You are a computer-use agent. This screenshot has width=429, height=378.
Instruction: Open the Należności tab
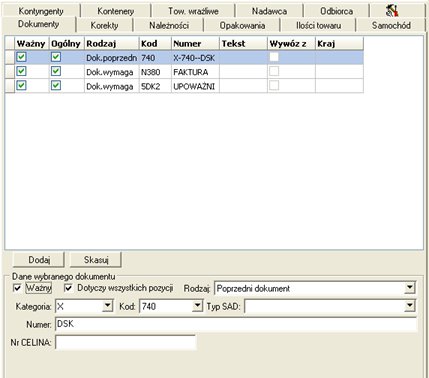click(169, 25)
